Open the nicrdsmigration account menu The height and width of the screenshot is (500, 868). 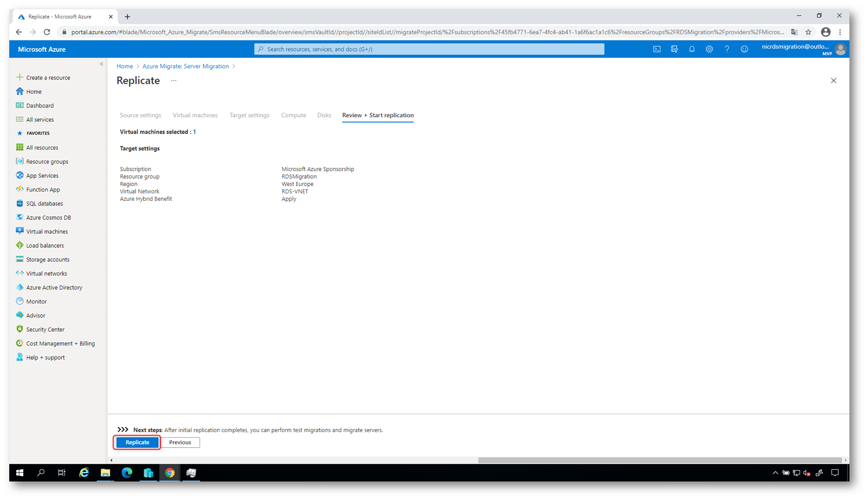tap(803, 49)
